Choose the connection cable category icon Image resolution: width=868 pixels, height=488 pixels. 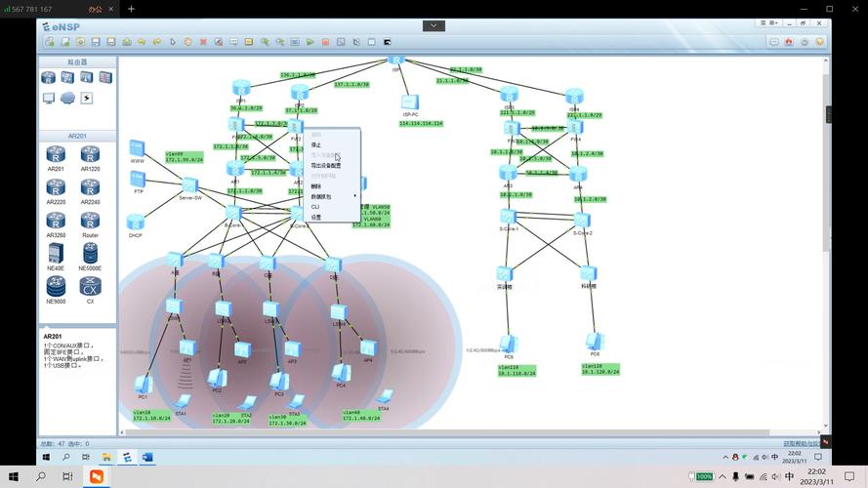(x=86, y=99)
